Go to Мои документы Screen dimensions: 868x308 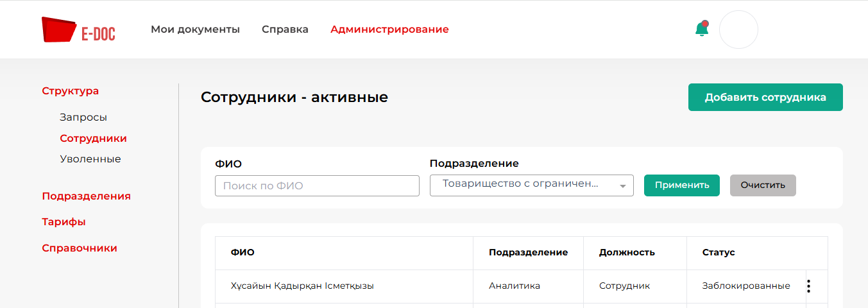tap(195, 30)
